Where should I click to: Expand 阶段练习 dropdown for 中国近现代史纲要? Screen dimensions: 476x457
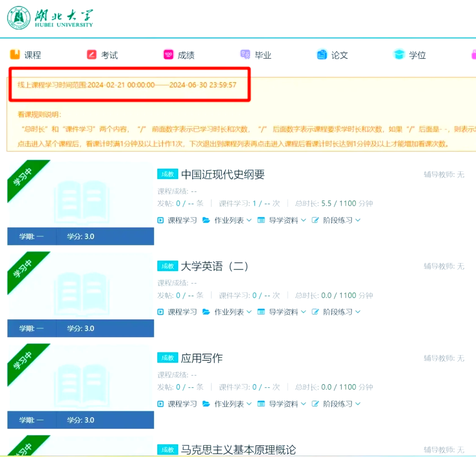point(358,220)
